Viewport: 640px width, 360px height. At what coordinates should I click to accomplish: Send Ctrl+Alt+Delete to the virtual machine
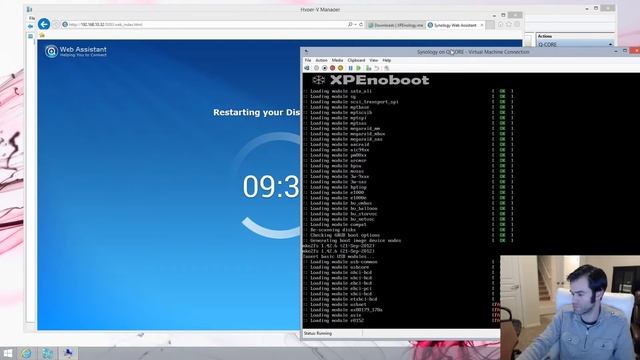[307, 68]
